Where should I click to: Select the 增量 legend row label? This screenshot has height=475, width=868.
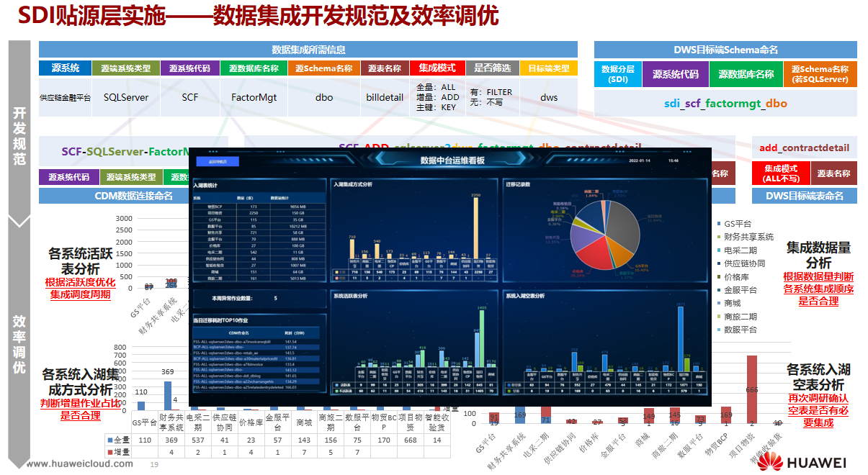point(119,453)
